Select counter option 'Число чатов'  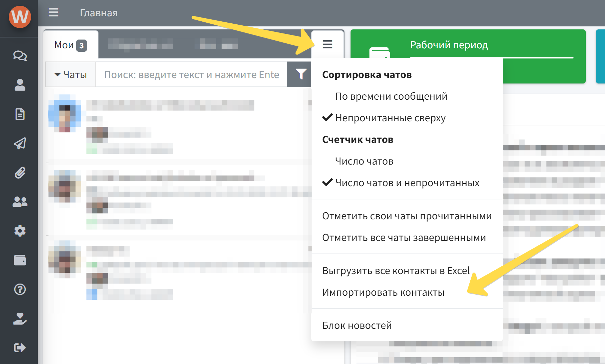click(x=364, y=161)
